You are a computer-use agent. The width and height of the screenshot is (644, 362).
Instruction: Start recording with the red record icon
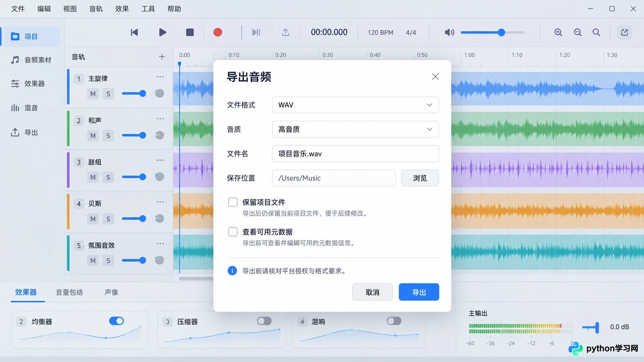click(218, 32)
